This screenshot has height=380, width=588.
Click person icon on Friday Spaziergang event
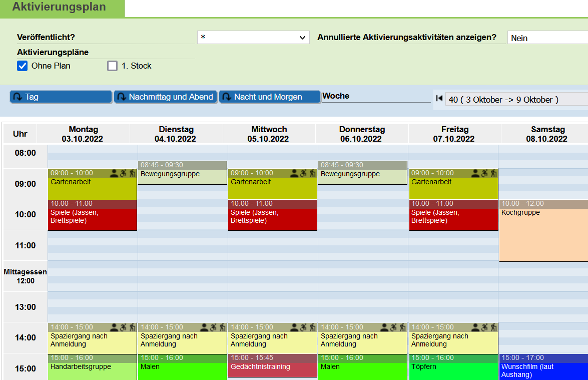475,327
